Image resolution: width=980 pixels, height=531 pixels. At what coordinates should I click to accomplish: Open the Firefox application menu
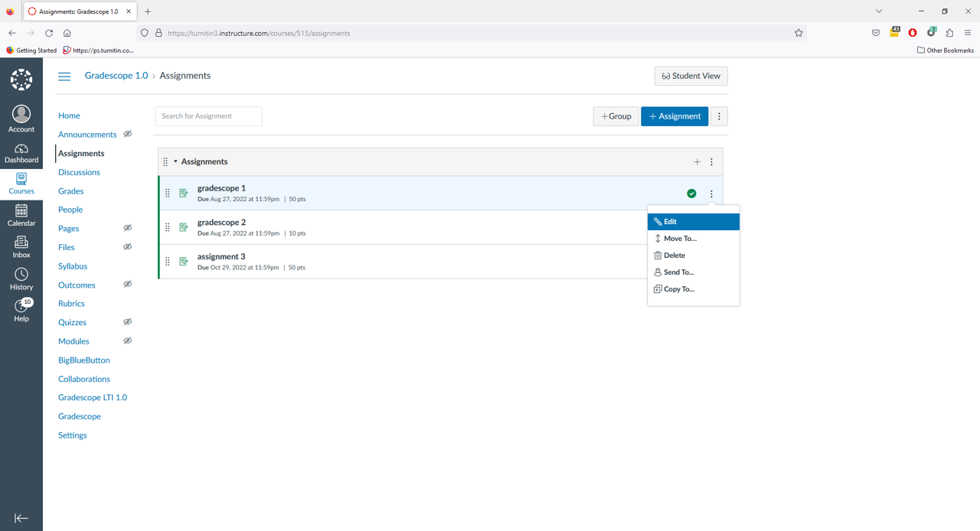click(x=968, y=33)
